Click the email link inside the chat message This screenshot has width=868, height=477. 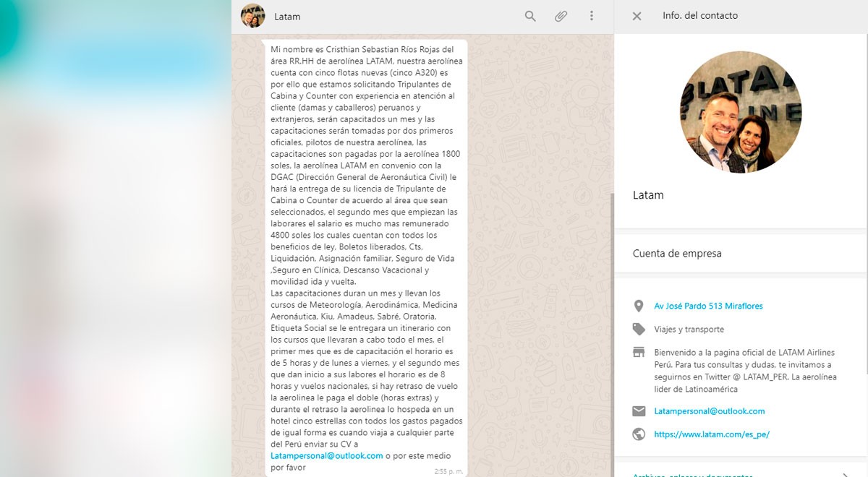(327, 456)
